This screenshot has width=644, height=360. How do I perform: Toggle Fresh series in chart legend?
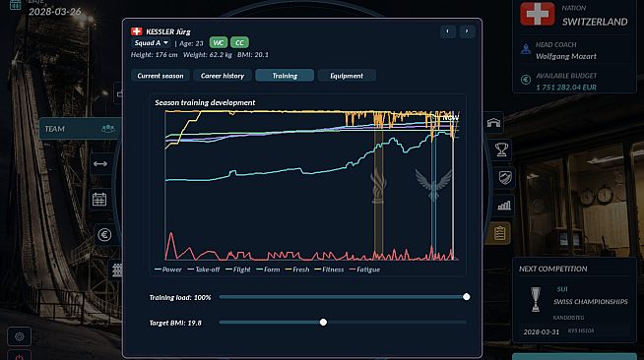click(x=297, y=270)
